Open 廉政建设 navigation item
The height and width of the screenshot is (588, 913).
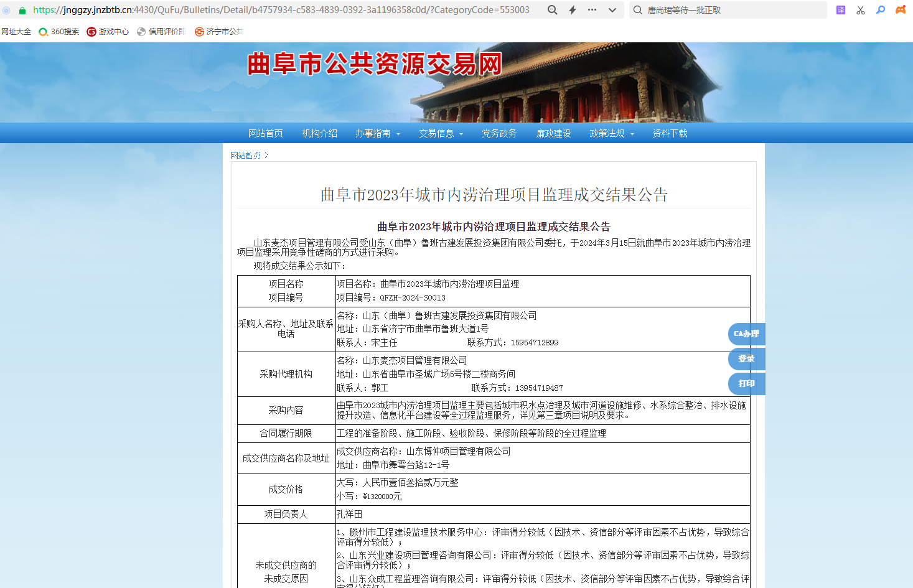[x=554, y=133]
